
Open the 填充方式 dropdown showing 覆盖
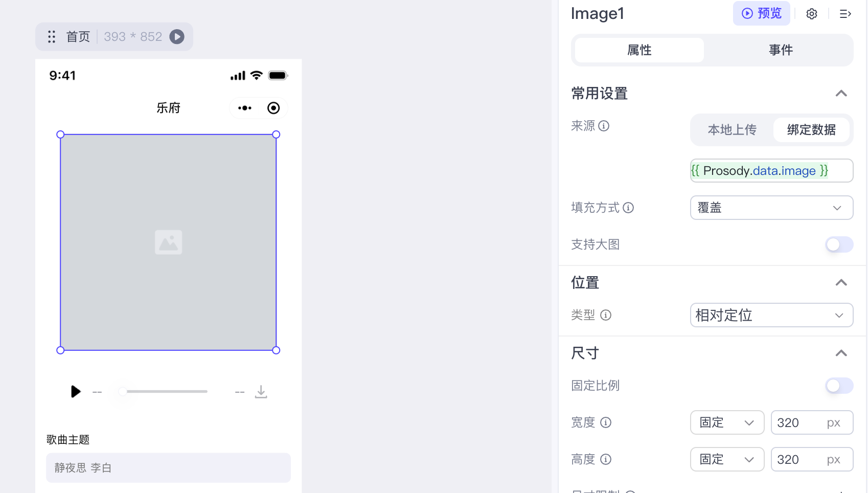click(771, 208)
